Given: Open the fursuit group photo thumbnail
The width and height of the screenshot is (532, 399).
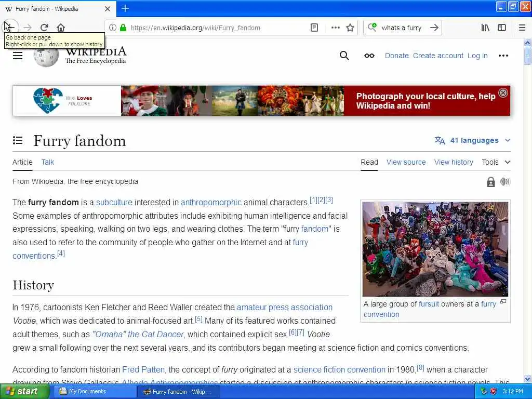Looking at the screenshot, I should click(435, 249).
